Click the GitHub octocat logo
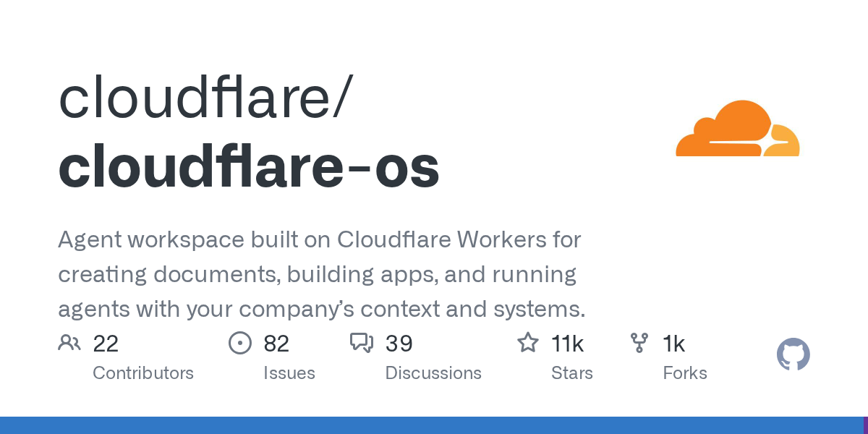The height and width of the screenshot is (434, 868). [793, 354]
